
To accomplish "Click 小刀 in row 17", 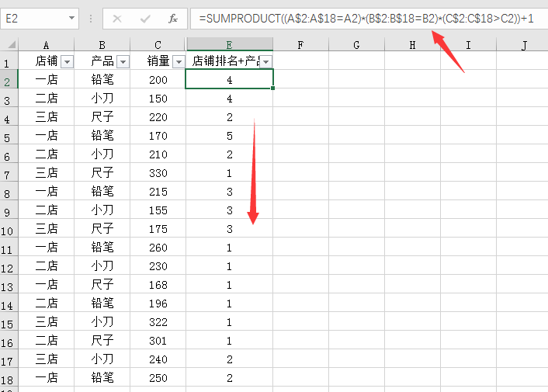I will pos(102,359).
